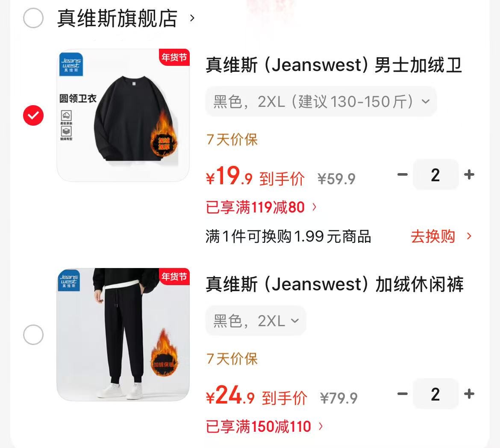Image resolution: width=500 pixels, height=448 pixels.
Task: Expand the 已享满150减110 discount details
Action: tap(265, 427)
